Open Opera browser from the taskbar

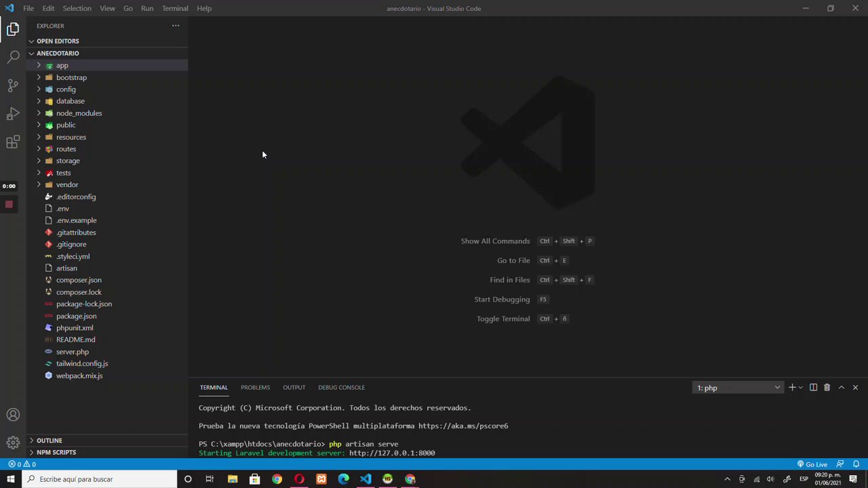coord(299,479)
